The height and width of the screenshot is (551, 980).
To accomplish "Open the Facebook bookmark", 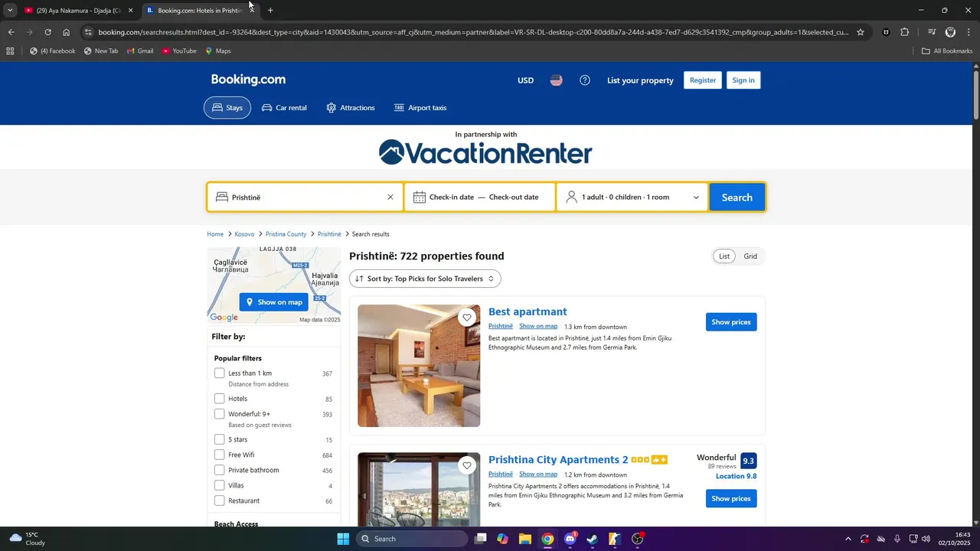I will click(53, 51).
